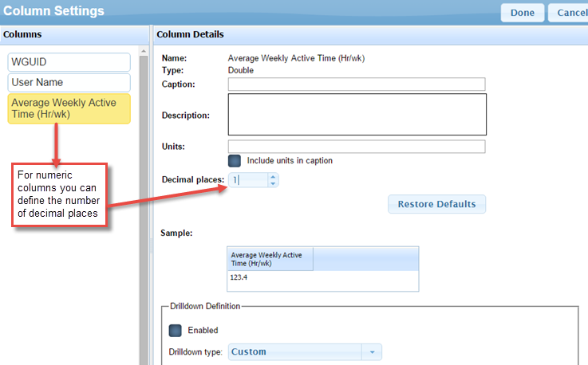Select the User Name column
The width and height of the screenshot is (588, 365).
pyautogui.click(x=69, y=82)
